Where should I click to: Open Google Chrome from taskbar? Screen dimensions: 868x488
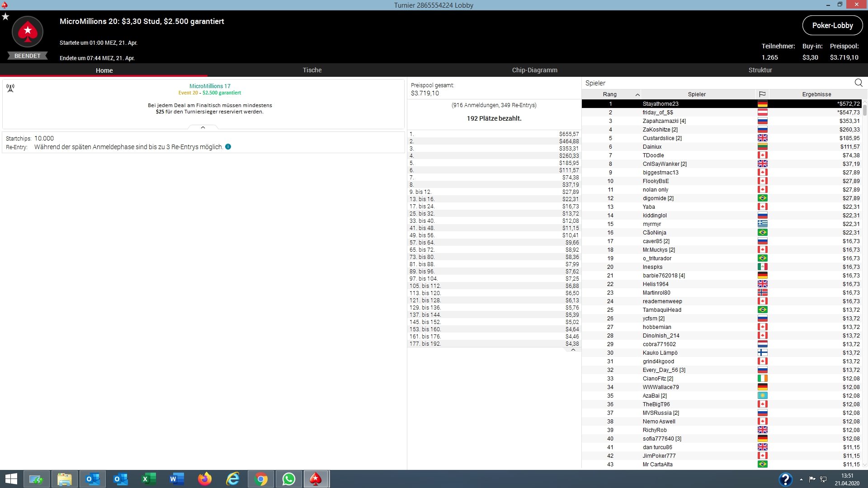(x=261, y=479)
